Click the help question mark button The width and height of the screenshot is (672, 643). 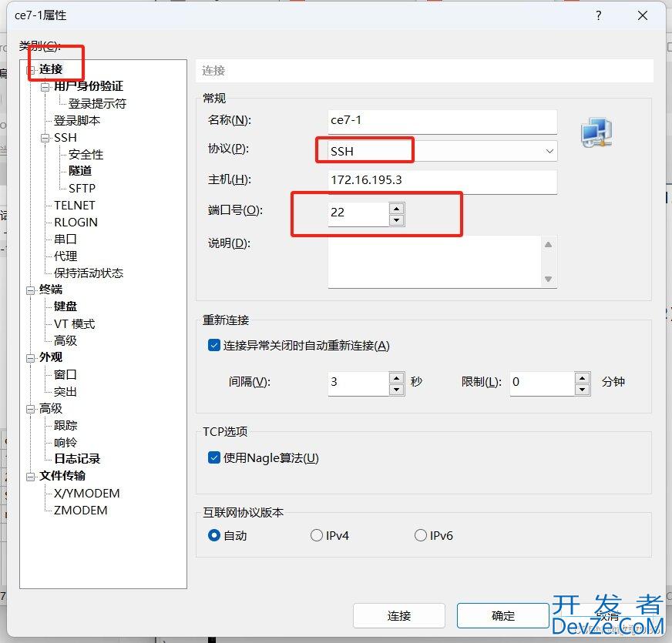(598, 15)
